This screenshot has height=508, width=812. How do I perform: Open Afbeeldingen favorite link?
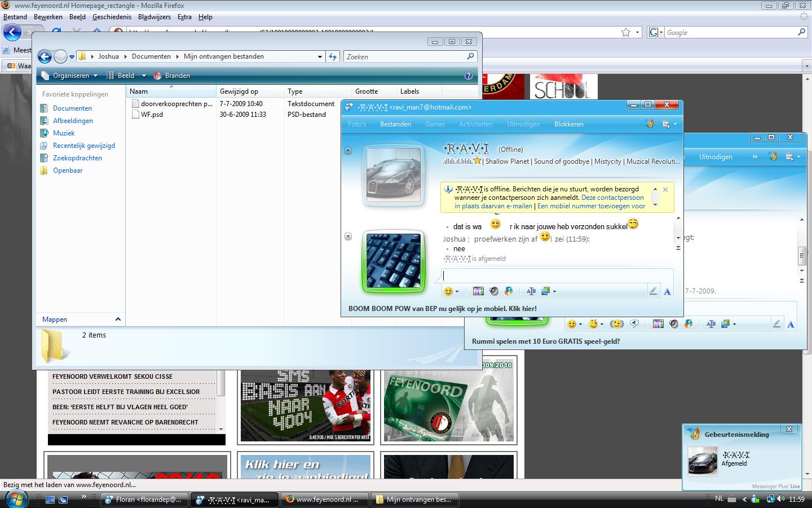click(73, 121)
